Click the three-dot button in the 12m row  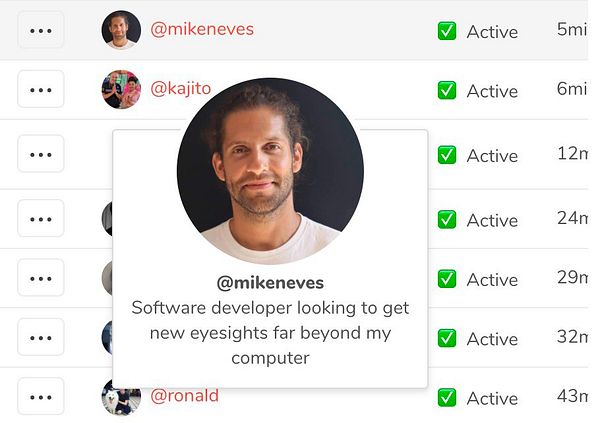pyautogui.click(x=41, y=154)
